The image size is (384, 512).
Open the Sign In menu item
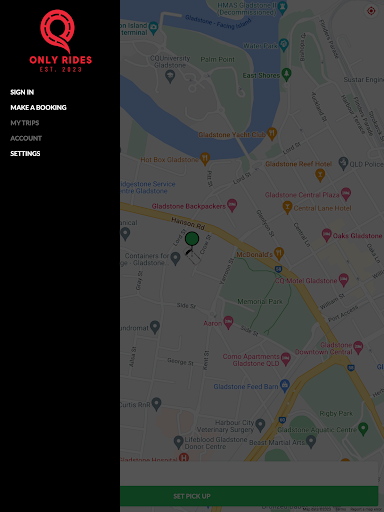22,92
